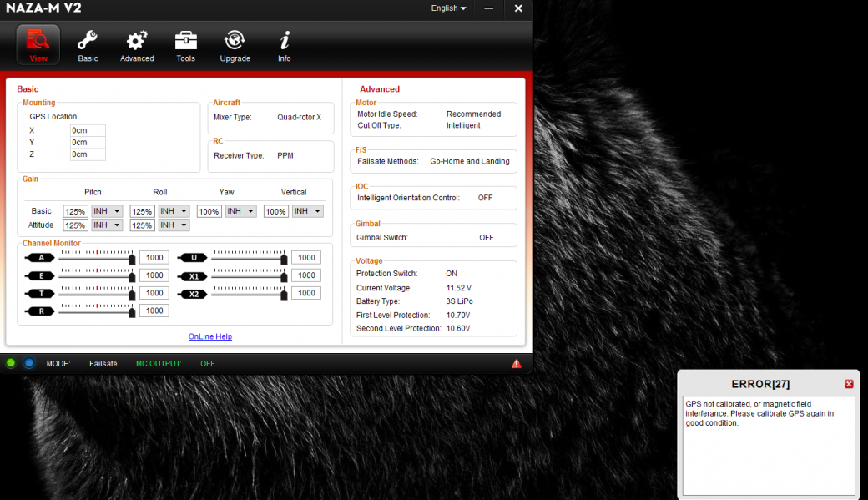The image size is (868, 500).
Task: Click channel X2 label icon
Action: [192, 294]
